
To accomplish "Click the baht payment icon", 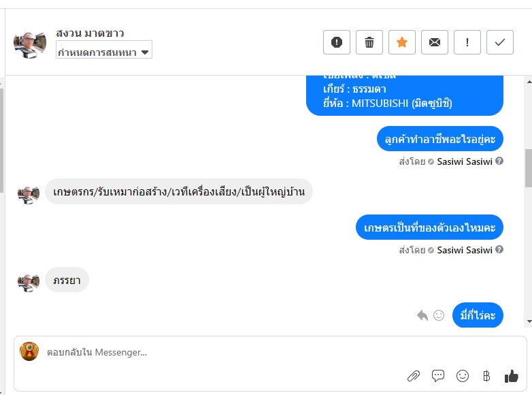I will 486,375.
